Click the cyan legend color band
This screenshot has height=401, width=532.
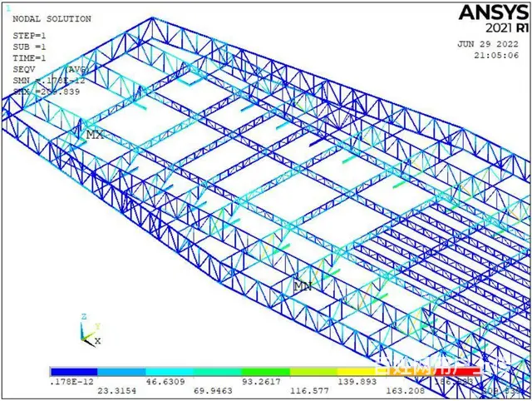click(x=170, y=371)
